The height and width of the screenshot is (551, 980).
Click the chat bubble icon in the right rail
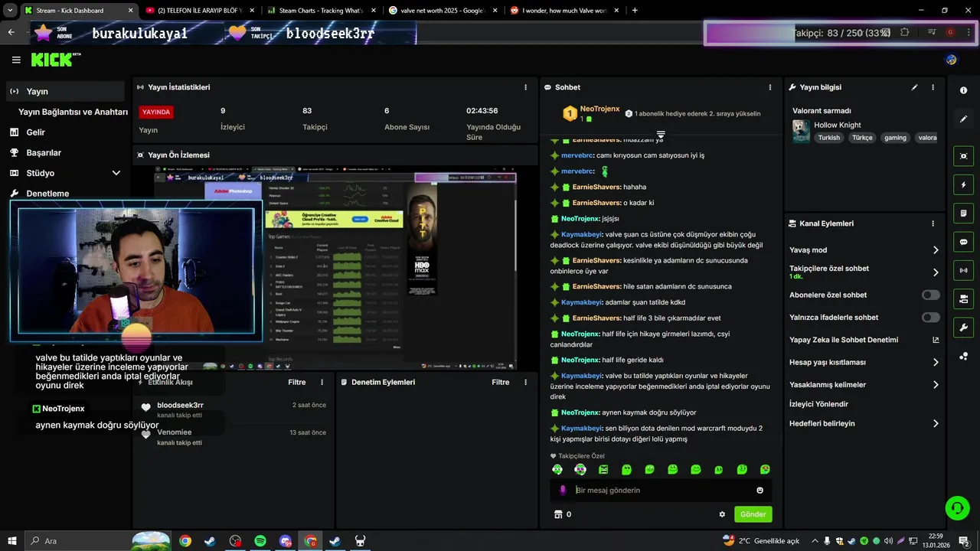pos(963,242)
